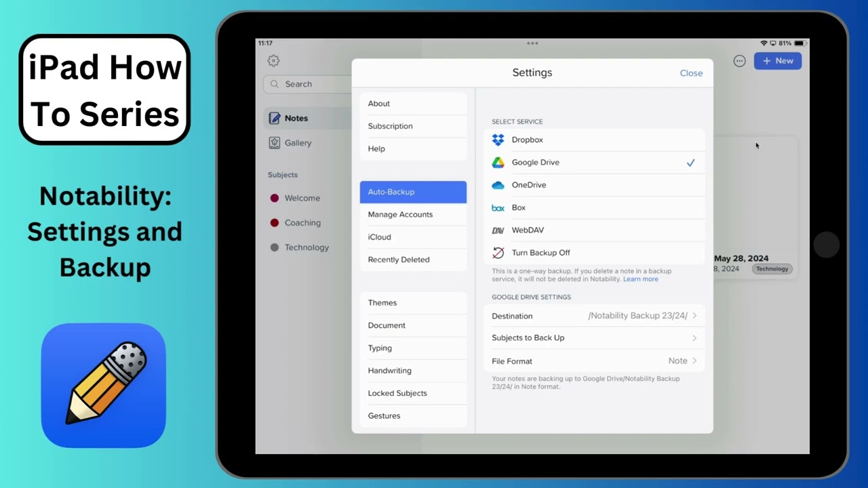
Task: Click the Box logo icon
Action: click(x=498, y=208)
